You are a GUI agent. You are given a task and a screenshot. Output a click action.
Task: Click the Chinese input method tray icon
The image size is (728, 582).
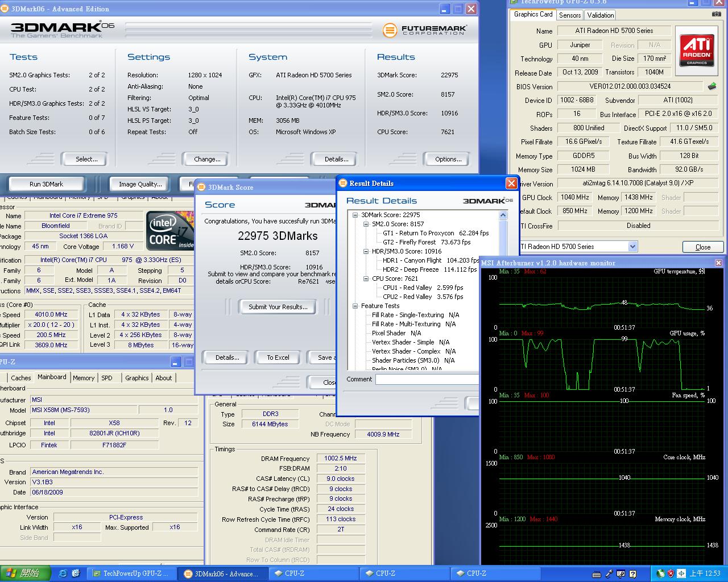point(681,573)
